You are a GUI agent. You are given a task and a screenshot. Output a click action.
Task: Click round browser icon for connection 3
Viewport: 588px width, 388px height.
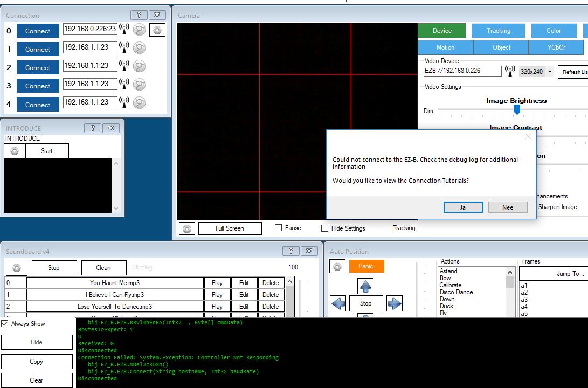click(x=139, y=85)
